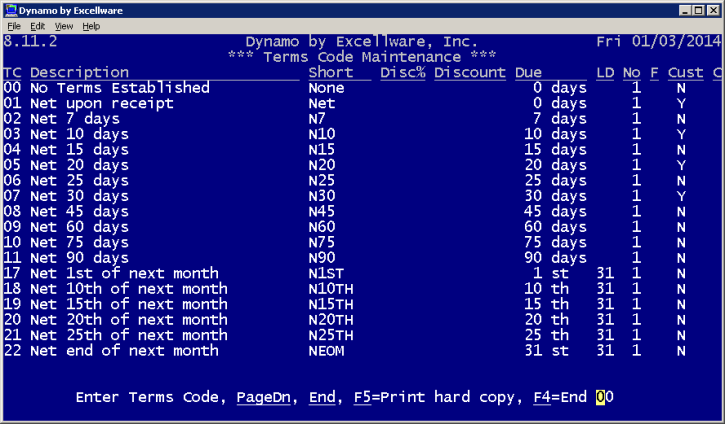725x424 pixels.
Task: Open the View menu
Action: (64, 26)
